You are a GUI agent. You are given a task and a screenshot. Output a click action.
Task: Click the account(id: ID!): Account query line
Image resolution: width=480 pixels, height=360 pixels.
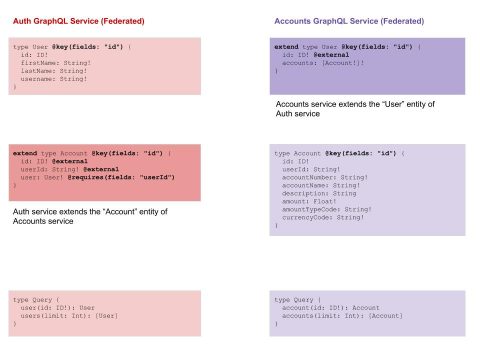click(x=331, y=308)
